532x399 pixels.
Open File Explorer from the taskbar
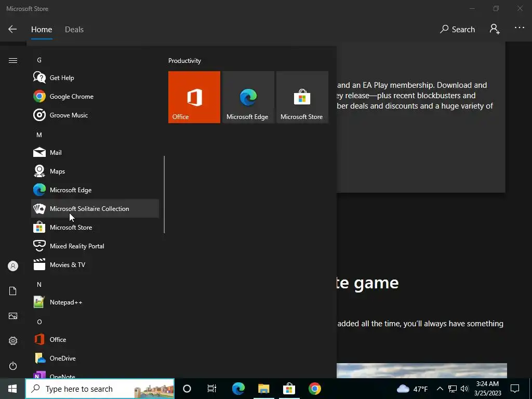[263, 389]
